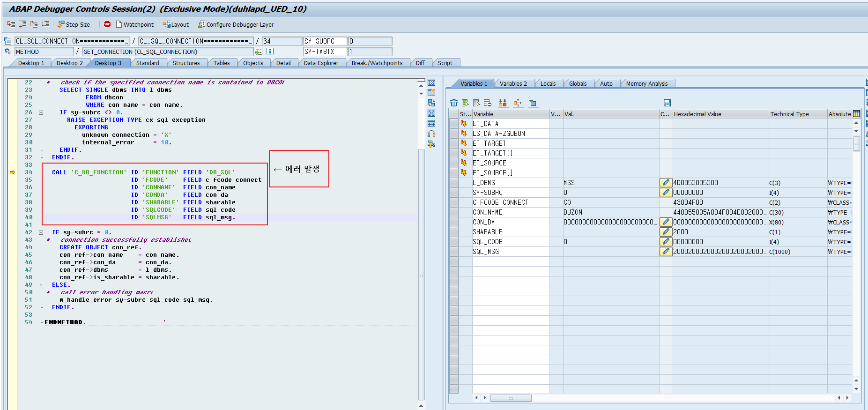Click the line number field showing 34
The height and width of the screenshot is (410, 868).
point(282,41)
